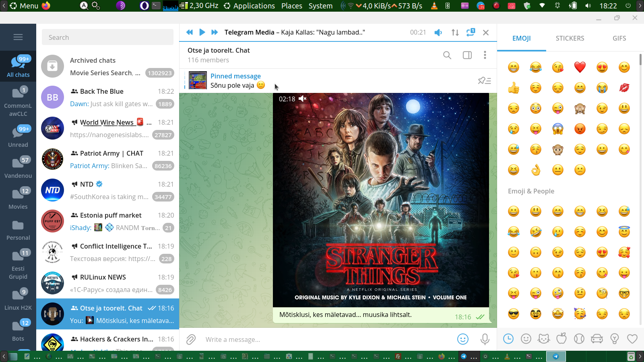Open the System menu in the top panel

click(x=320, y=6)
